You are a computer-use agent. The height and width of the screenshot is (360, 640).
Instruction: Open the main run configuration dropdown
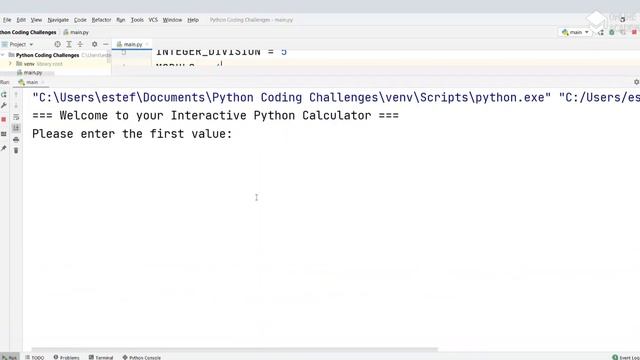coord(575,32)
